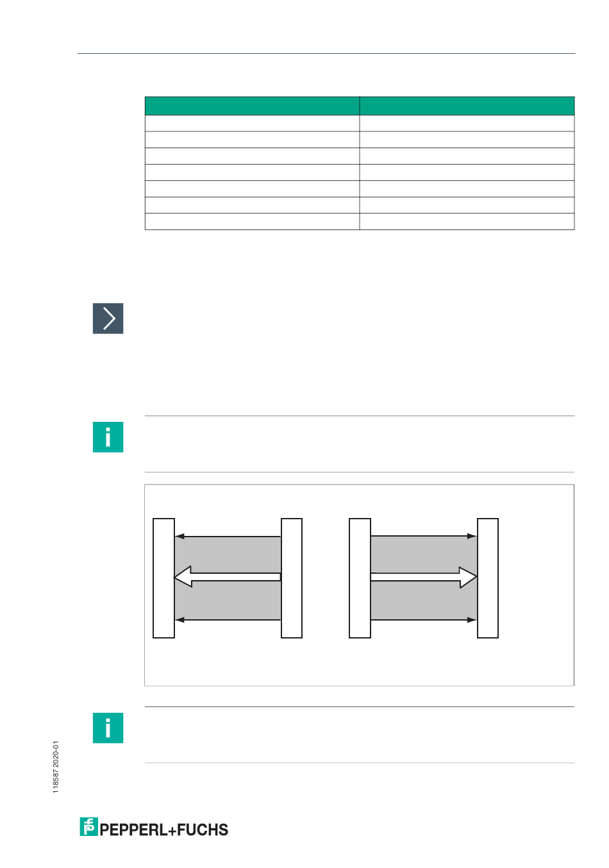Click the last row's right table cell
The height and width of the screenshot is (868, 609).
click(467, 221)
